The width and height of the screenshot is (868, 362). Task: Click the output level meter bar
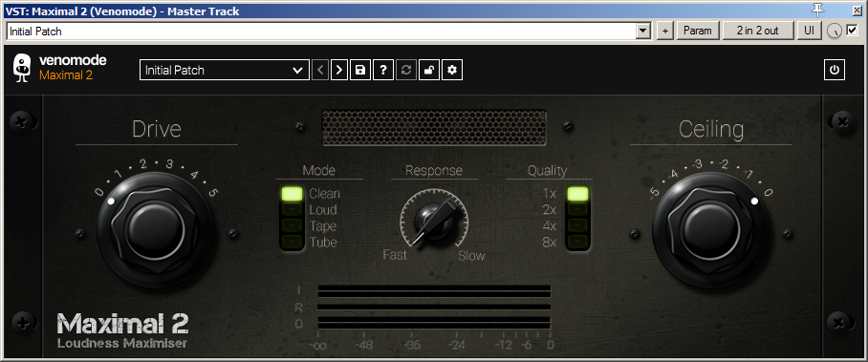(x=434, y=323)
